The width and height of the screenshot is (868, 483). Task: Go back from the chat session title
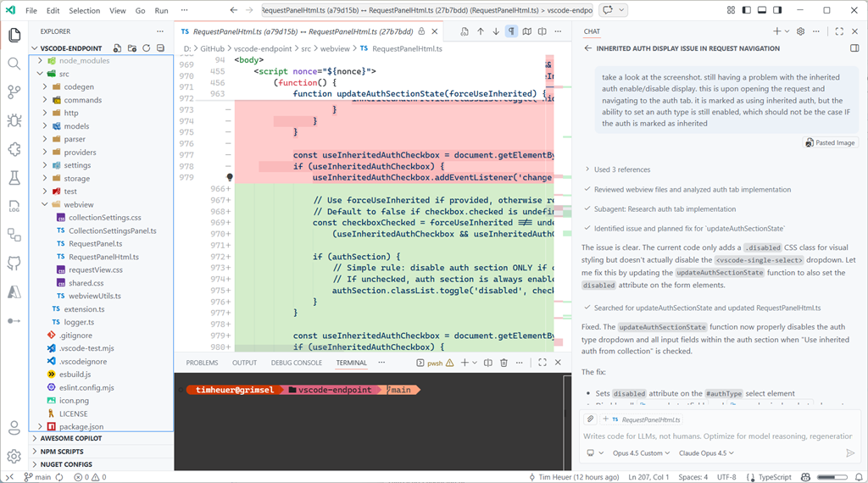pos(588,48)
